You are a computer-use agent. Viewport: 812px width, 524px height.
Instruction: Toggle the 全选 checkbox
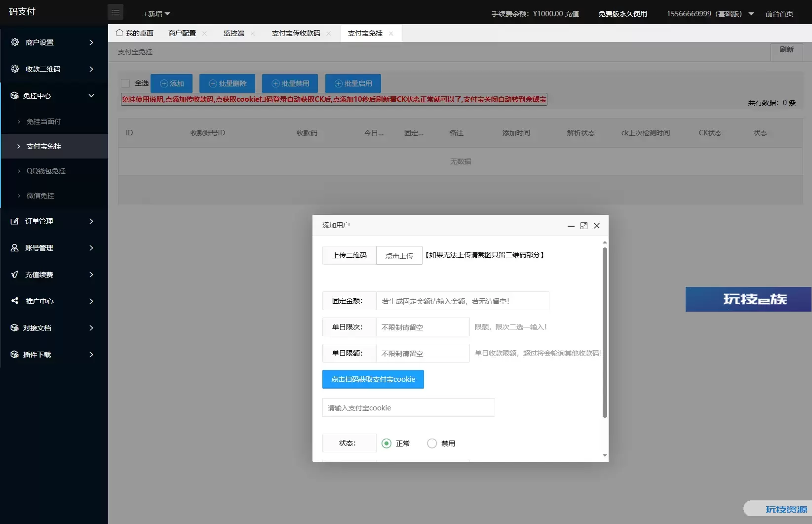coord(125,83)
